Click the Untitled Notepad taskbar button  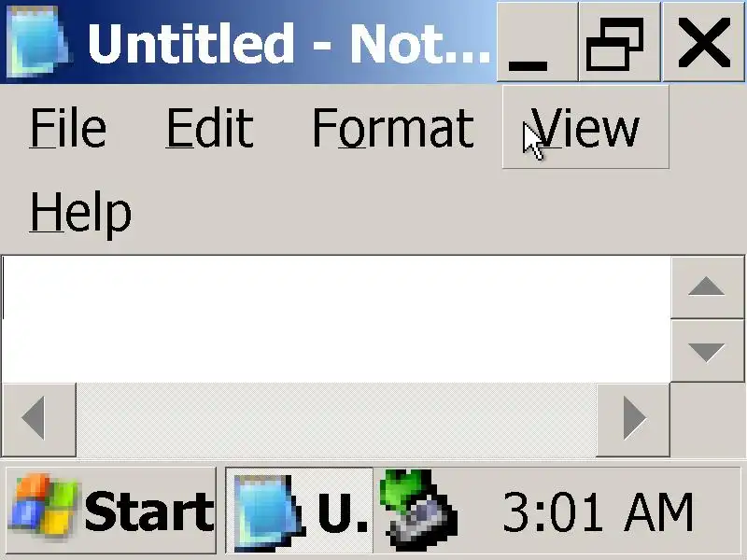click(299, 511)
